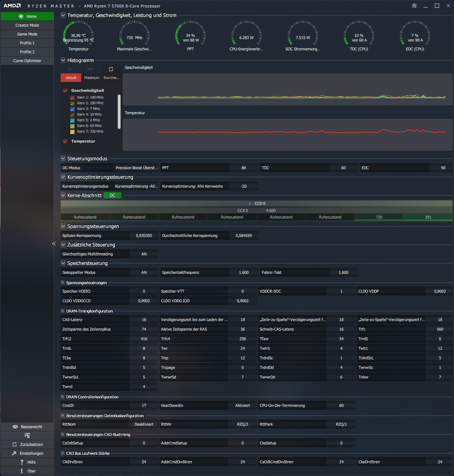Click the Geschwindigkeit histogram graph
Screen dimensions: 454x476
[x=288, y=89]
